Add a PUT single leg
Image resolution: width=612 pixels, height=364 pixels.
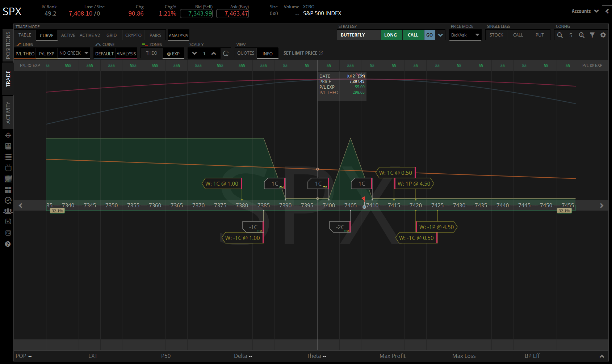[x=540, y=35]
